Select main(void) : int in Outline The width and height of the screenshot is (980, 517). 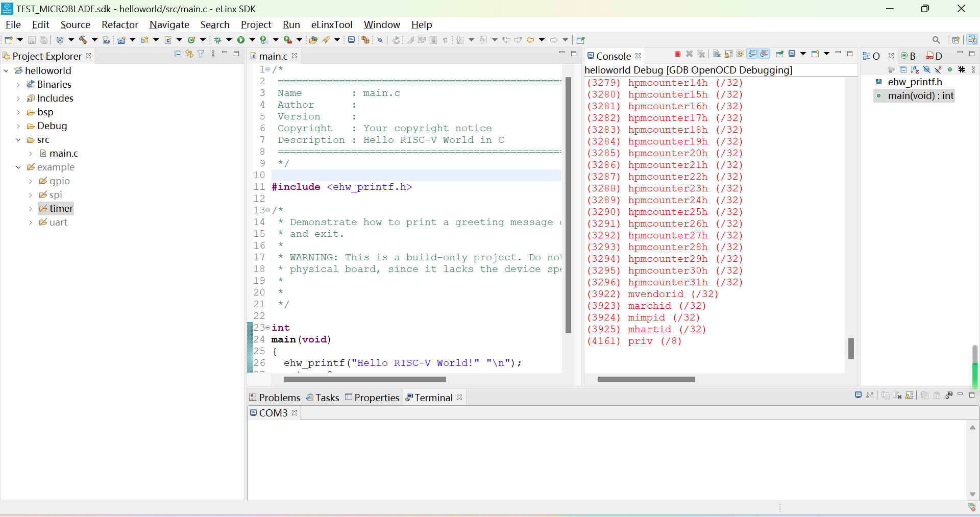coord(920,96)
